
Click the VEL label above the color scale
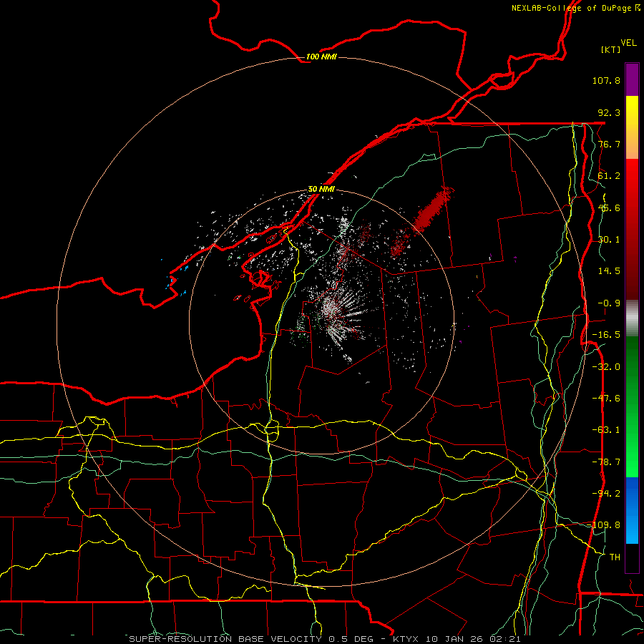point(628,43)
